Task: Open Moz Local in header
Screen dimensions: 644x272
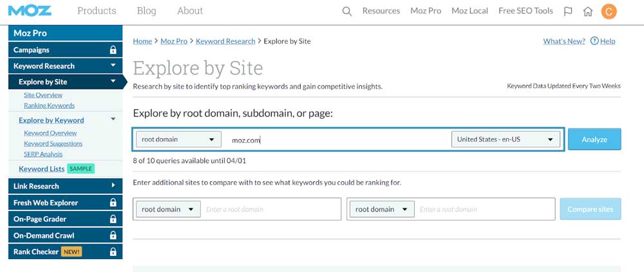Action: click(470, 11)
